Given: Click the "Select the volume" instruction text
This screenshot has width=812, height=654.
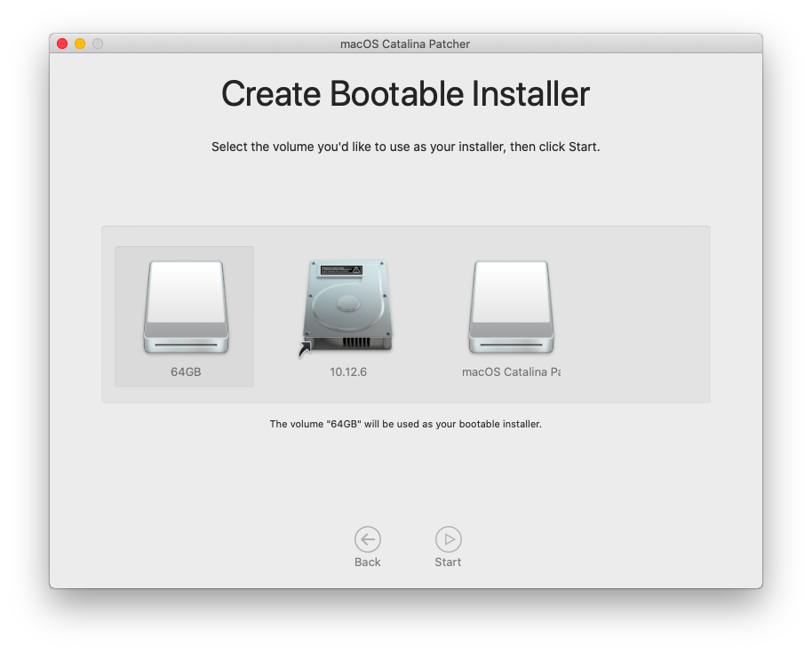Looking at the screenshot, I should (x=405, y=147).
